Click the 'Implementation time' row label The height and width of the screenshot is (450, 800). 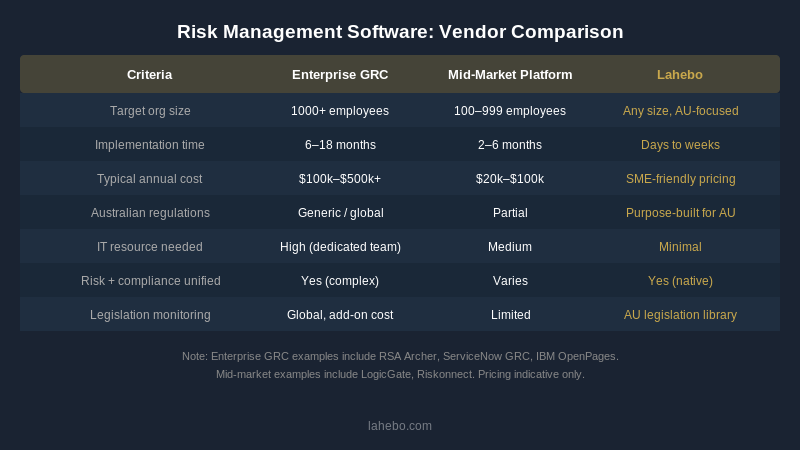tap(149, 145)
